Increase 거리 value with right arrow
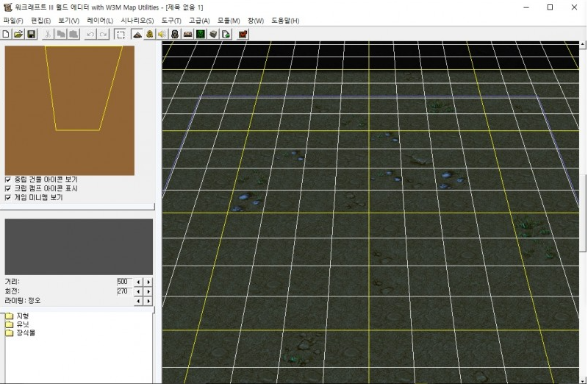 (148, 282)
